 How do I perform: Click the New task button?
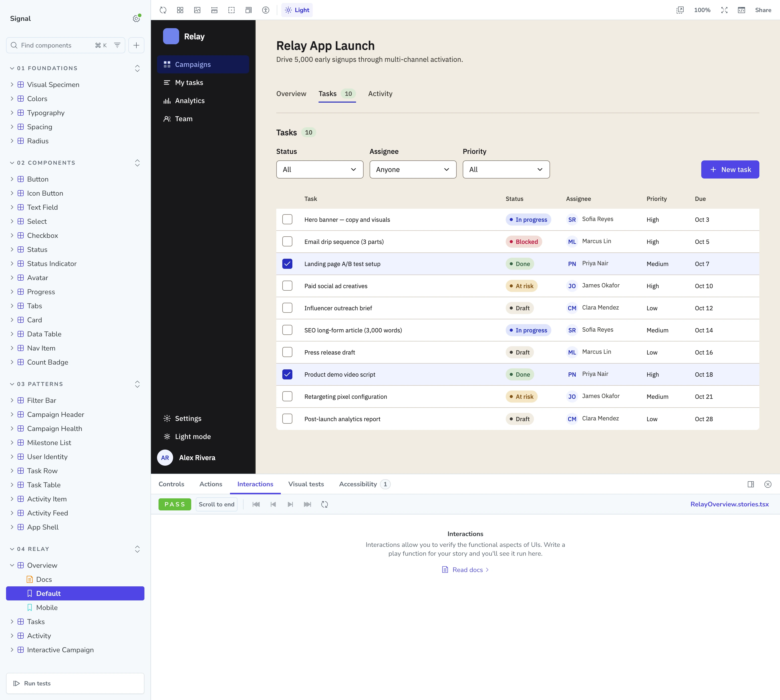pos(730,169)
